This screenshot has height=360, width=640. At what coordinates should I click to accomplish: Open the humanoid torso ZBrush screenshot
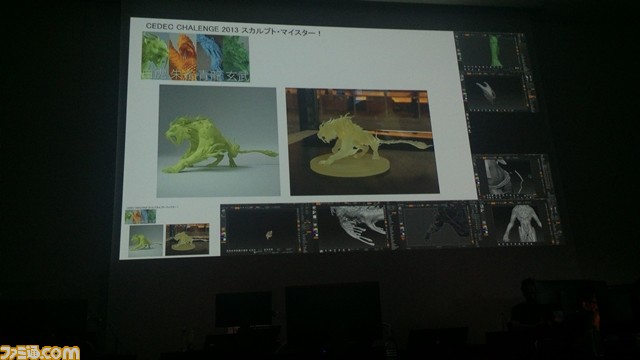click(518, 223)
